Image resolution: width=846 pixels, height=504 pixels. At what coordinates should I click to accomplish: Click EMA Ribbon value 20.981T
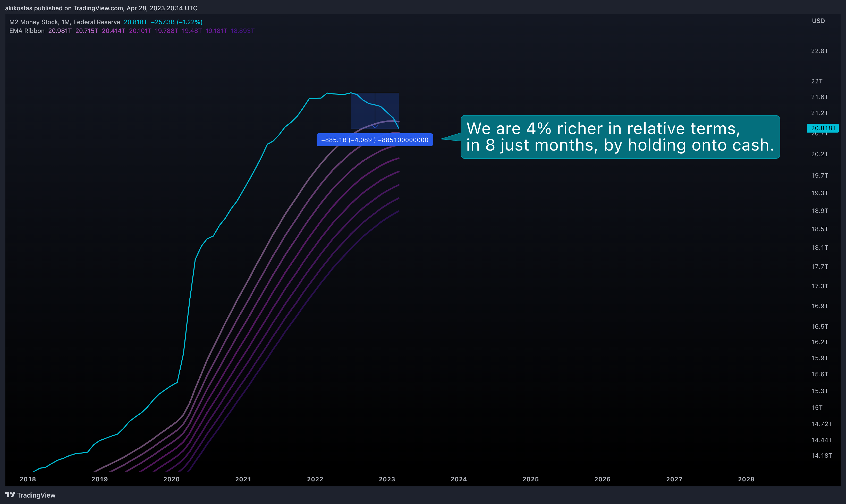[x=60, y=31]
